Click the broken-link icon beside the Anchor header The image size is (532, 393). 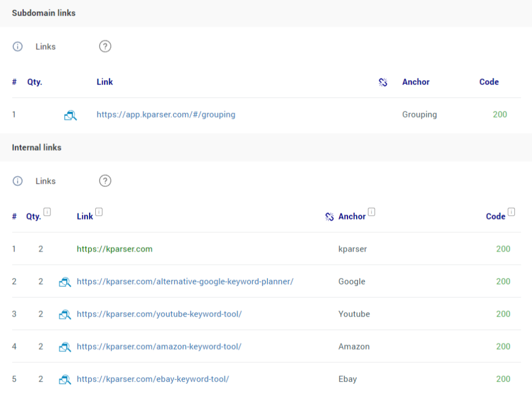(330, 216)
